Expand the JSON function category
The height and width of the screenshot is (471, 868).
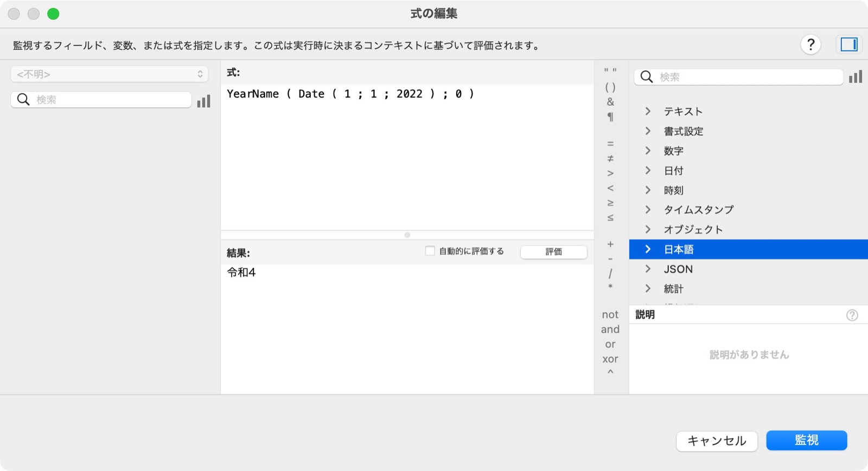pyautogui.click(x=648, y=269)
